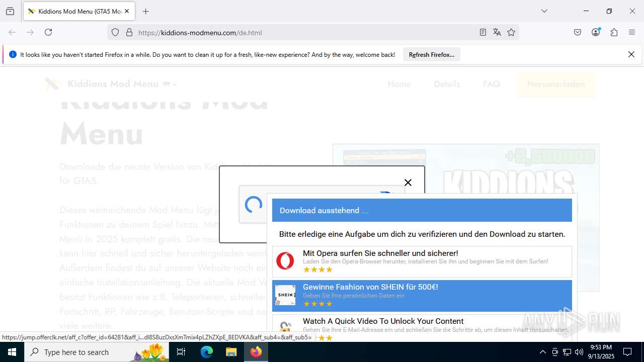644x362 pixels.
Task: Open a new tab with plus button
Action: point(146,11)
